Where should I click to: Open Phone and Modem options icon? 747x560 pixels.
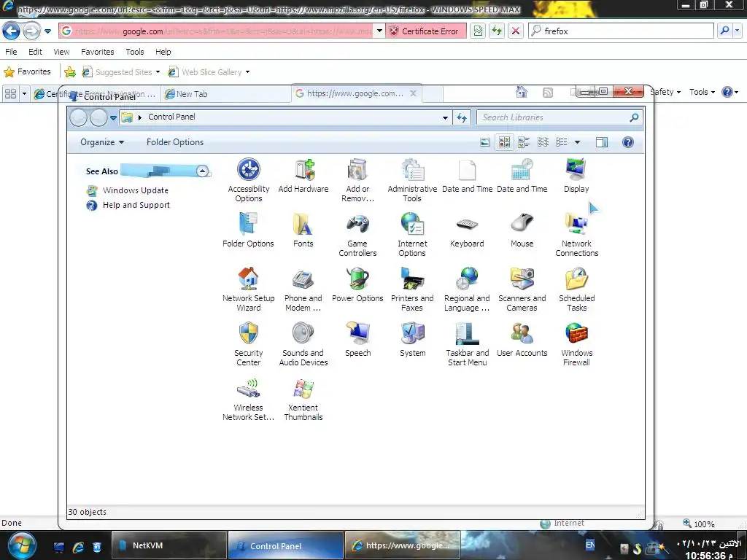click(x=303, y=289)
